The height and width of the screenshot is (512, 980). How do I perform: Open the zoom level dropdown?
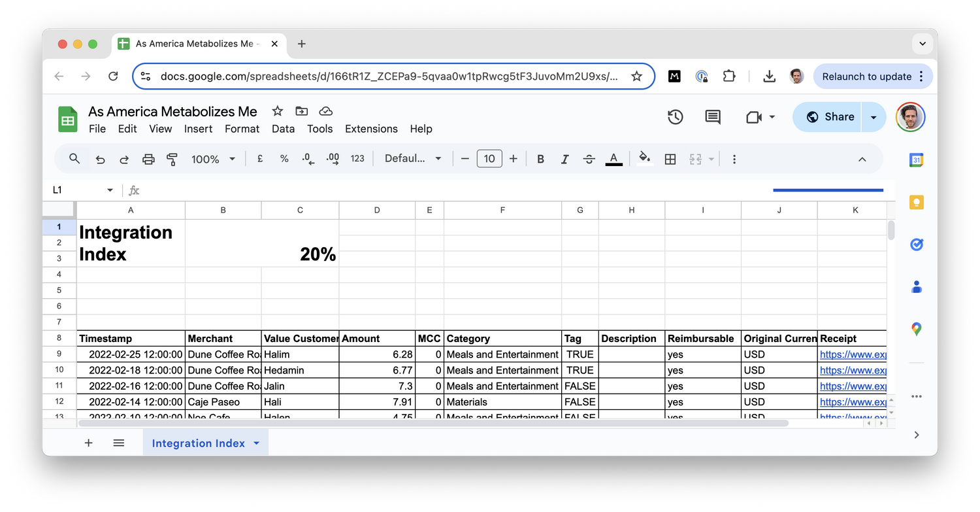coord(213,158)
